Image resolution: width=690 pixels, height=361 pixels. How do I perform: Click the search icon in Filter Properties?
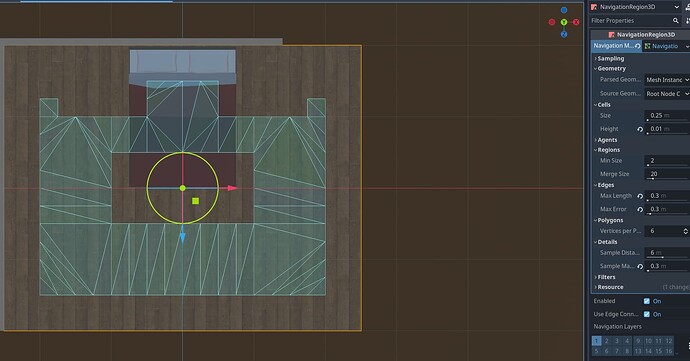(x=675, y=21)
